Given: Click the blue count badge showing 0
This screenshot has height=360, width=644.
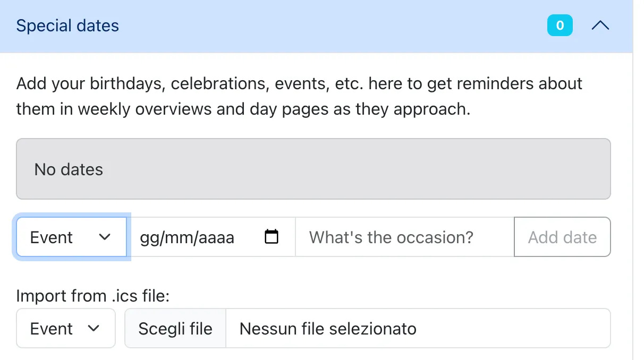Looking at the screenshot, I should pos(560,25).
